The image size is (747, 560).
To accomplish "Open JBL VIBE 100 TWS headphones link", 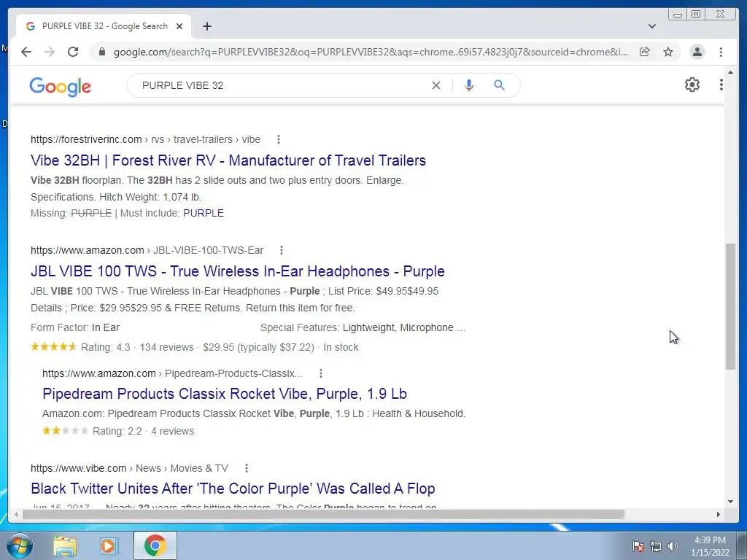I will [x=238, y=271].
